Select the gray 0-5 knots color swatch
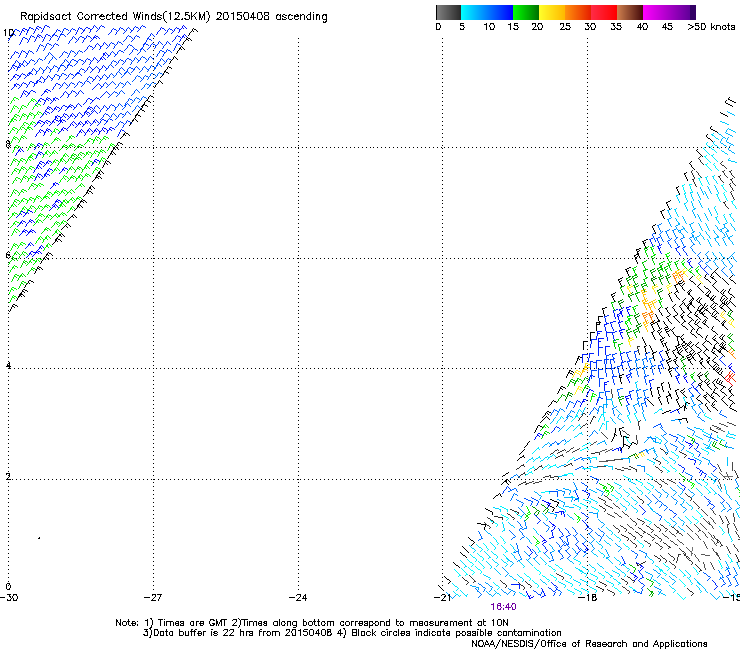740x650 pixels. click(x=448, y=12)
